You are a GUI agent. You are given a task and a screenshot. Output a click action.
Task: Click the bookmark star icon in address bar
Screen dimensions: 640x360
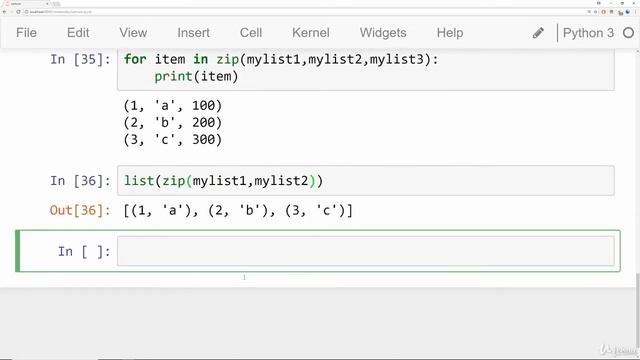pyautogui.click(x=595, y=12)
